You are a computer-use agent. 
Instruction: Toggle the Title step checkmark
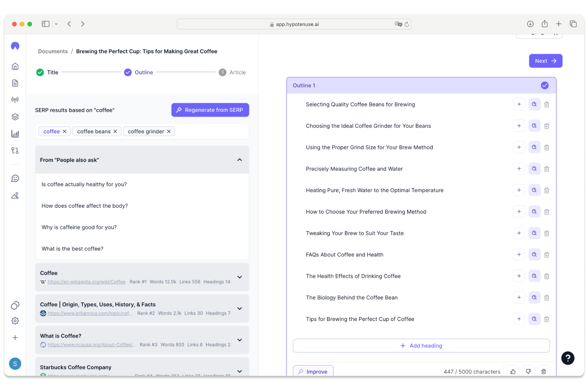click(x=40, y=72)
